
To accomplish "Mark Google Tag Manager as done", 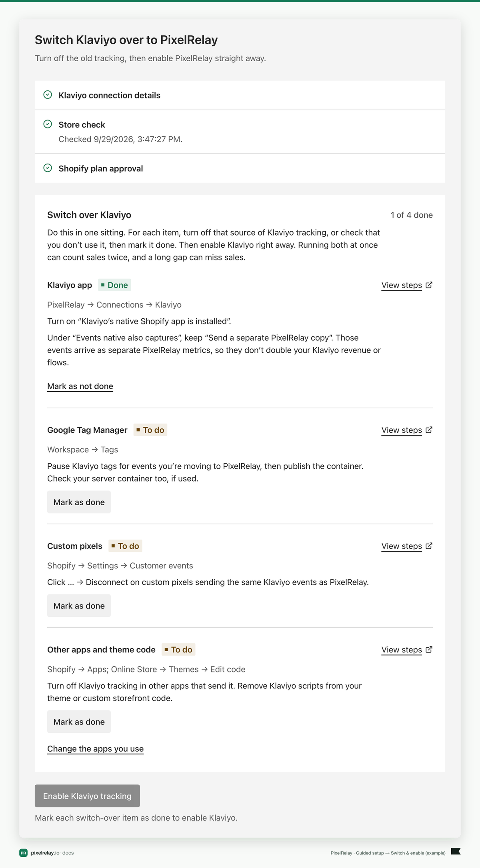I will tap(79, 502).
